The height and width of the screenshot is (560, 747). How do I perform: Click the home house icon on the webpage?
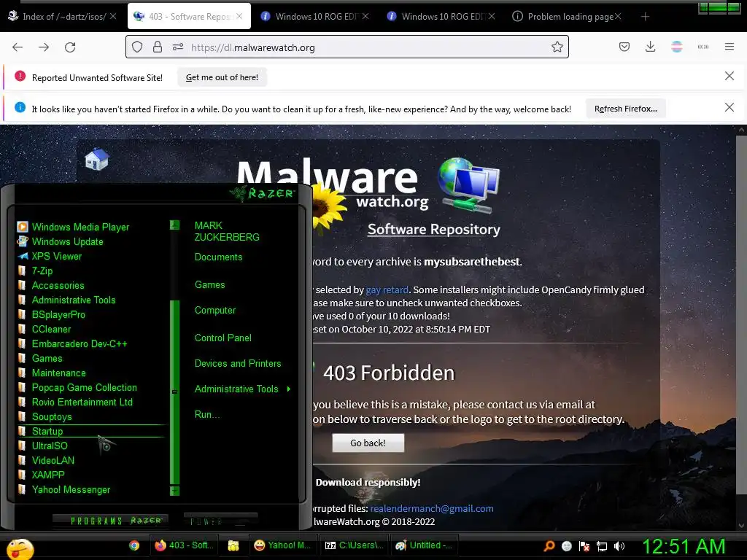97,158
